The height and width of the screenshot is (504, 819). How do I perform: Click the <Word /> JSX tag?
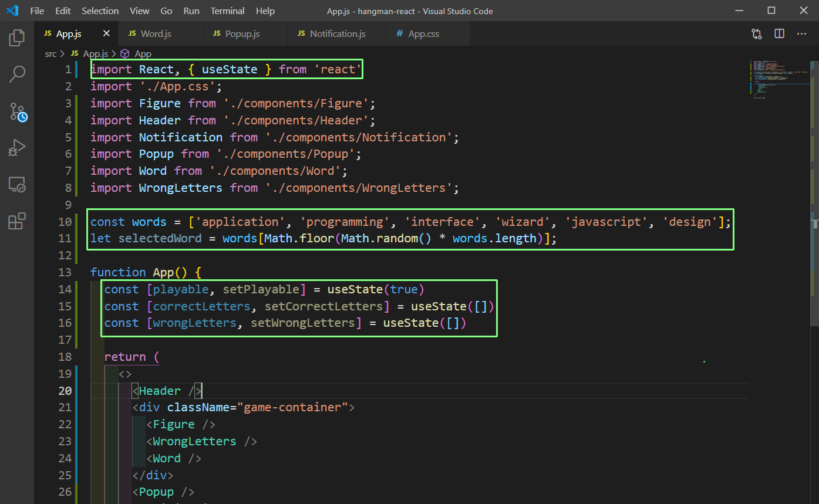click(x=174, y=458)
